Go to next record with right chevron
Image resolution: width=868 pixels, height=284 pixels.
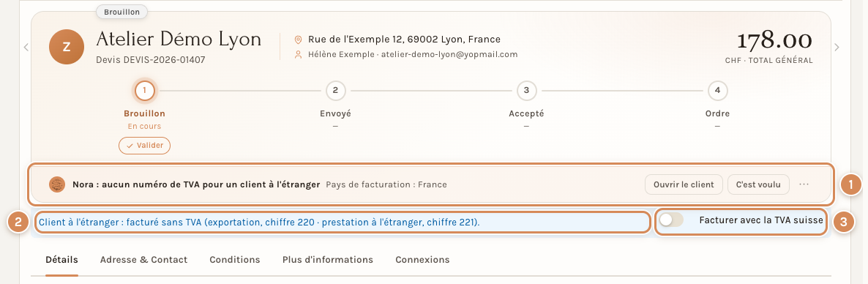click(837, 47)
